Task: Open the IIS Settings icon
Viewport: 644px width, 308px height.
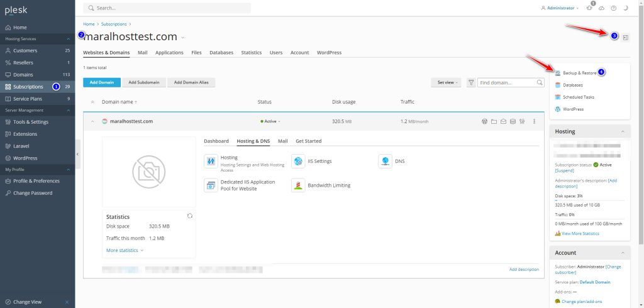Action: (298, 162)
